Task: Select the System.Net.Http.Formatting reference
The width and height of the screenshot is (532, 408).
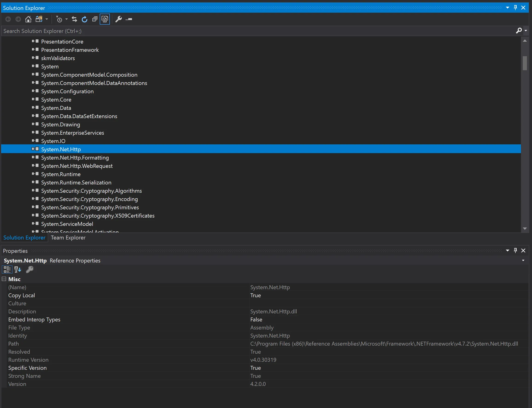Action: coord(75,158)
